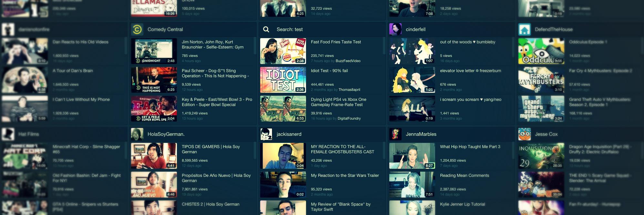Click title 'My Reaction to the Star Wars Trailer'
The height and width of the screenshot is (215, 644).
345,176
